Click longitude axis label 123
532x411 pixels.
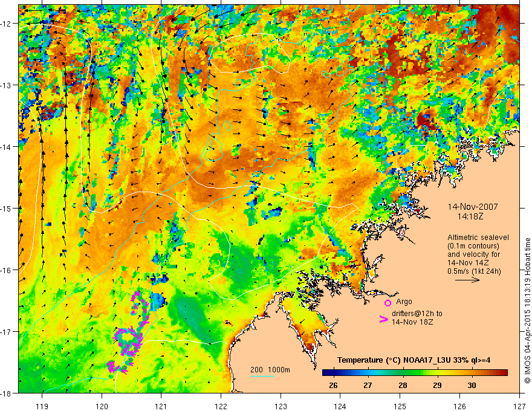[x=281, y=406]
